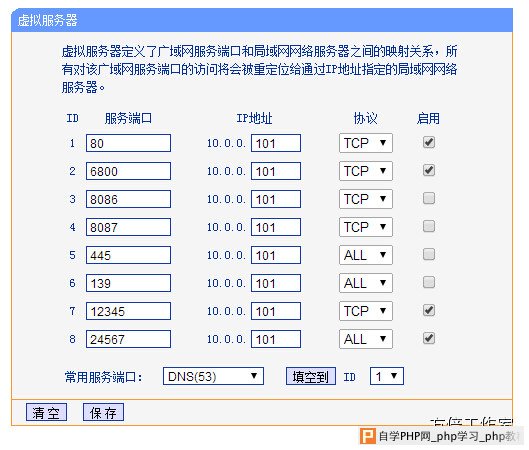529x450 pixels.
Task: Click the 填空到 button
Action: [311, 376]
